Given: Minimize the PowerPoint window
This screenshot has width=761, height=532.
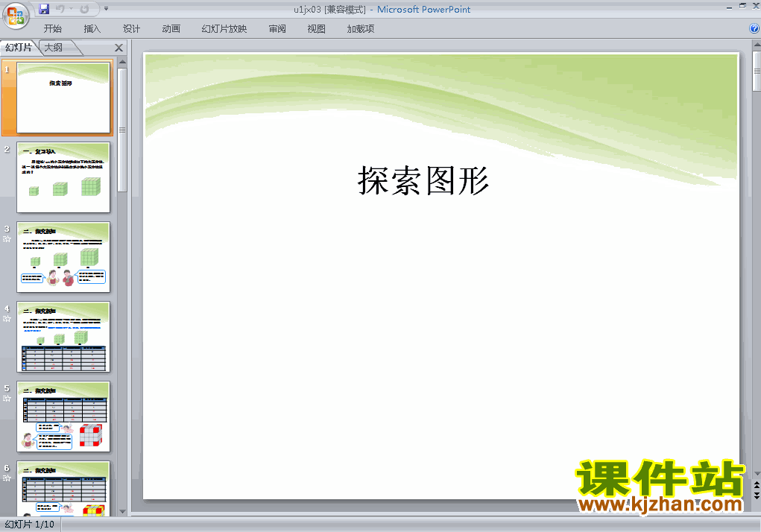Looking at the screenshot, I should click(730, 7).
